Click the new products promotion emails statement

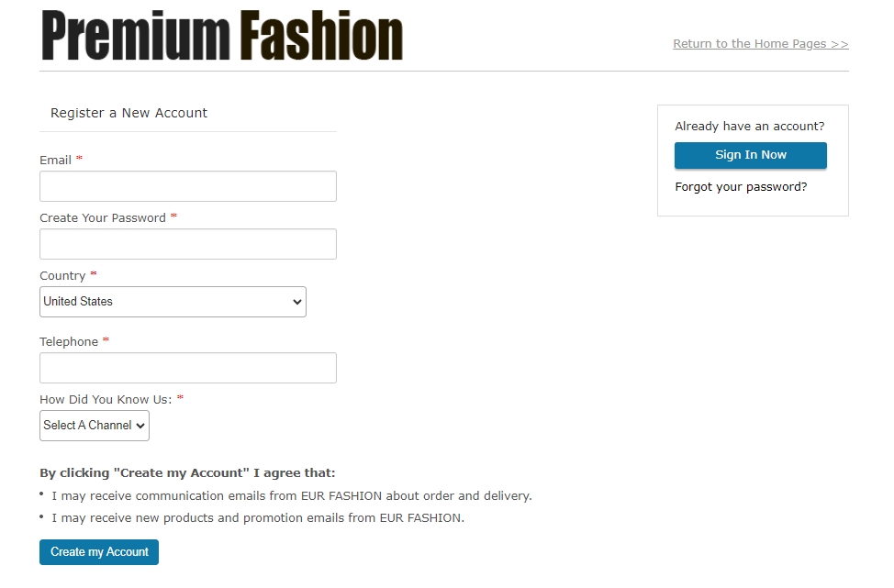(258, 518)
